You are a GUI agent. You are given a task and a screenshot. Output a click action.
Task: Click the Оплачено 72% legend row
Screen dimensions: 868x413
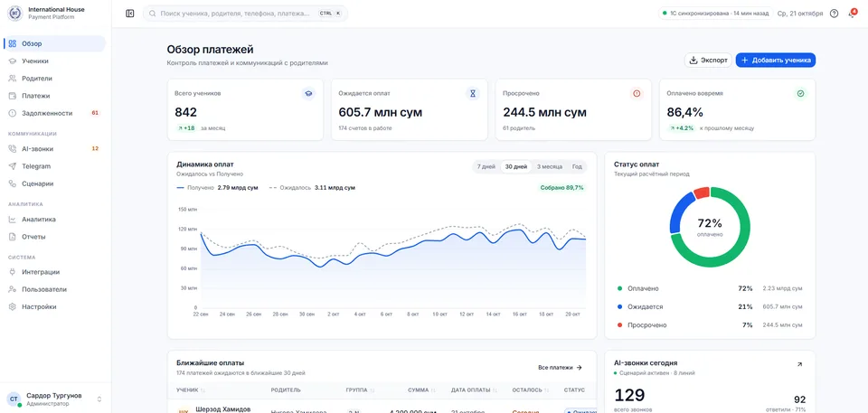point(710,288)
